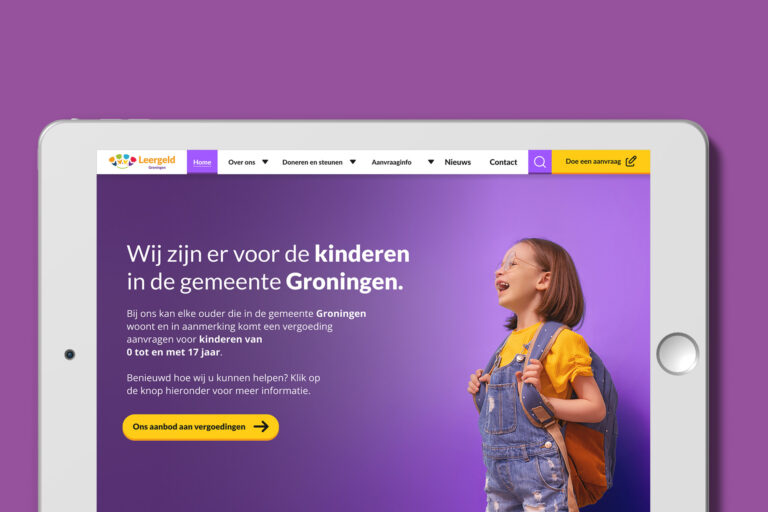Select the Home menu tab
768x512 pixels.
(202, 162)
